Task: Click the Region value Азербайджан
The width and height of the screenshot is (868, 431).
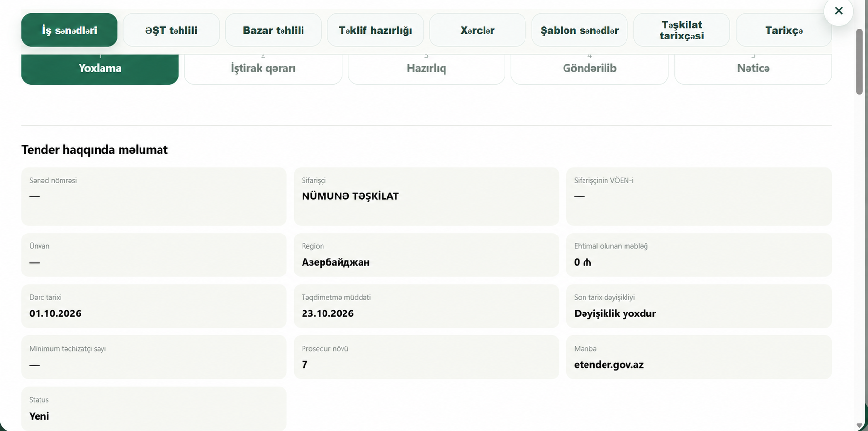Action: click(336, 262)
